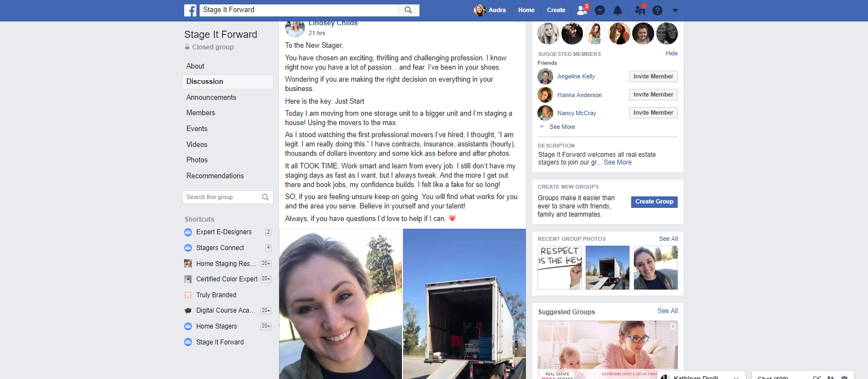This screenshot has width=868, height=379.
Task: Expand group description See More link
Action: click(617, 162)
